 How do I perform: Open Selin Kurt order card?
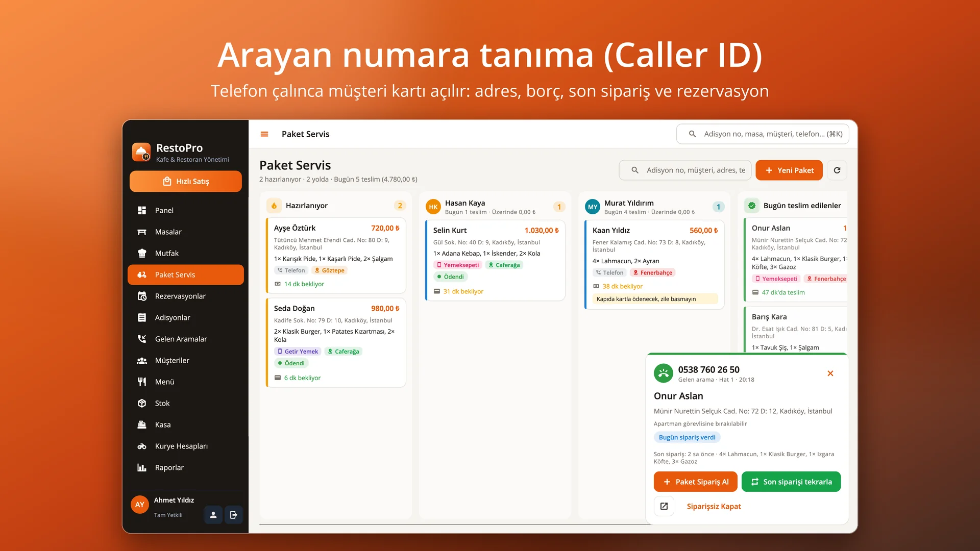tap(495, 260)
